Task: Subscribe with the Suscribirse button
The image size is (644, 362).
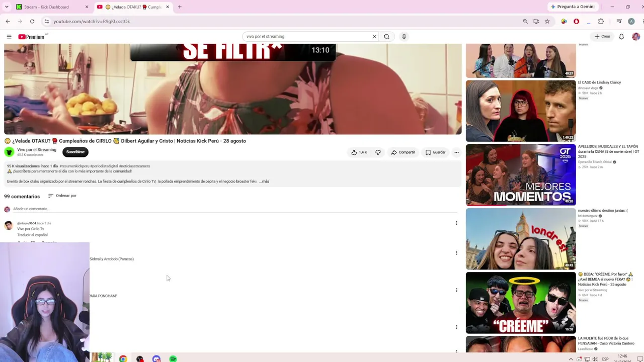Action: point(75,152)
